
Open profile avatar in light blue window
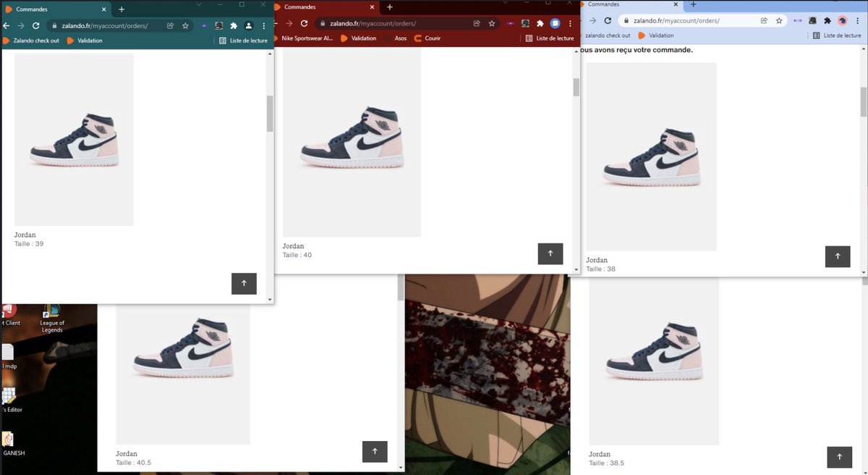843,20
